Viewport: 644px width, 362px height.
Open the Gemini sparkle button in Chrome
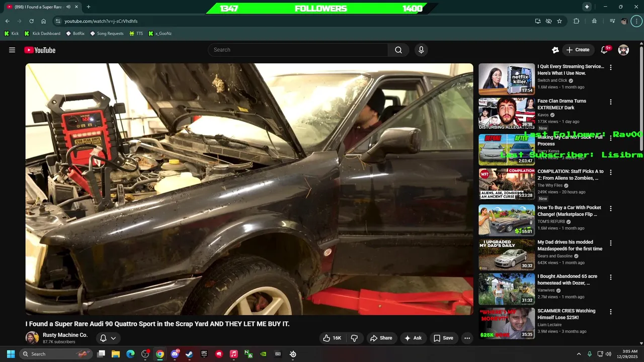(587, 7)
